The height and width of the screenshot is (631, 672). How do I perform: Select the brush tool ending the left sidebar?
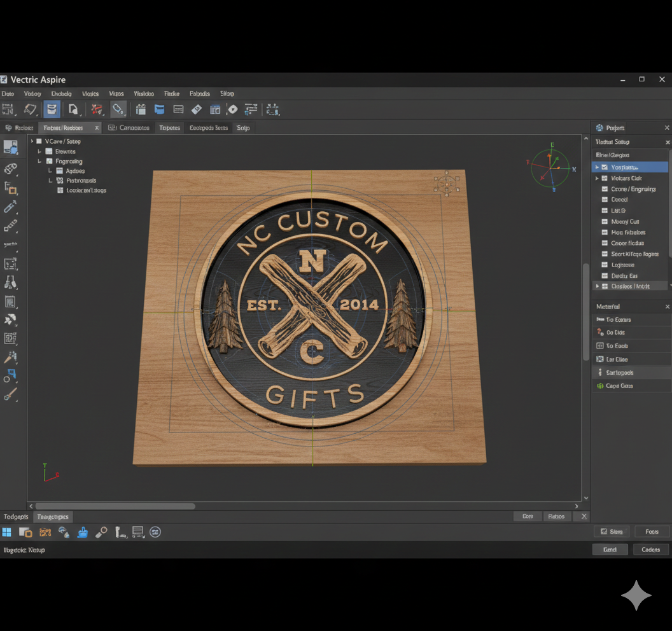[10, 394]
